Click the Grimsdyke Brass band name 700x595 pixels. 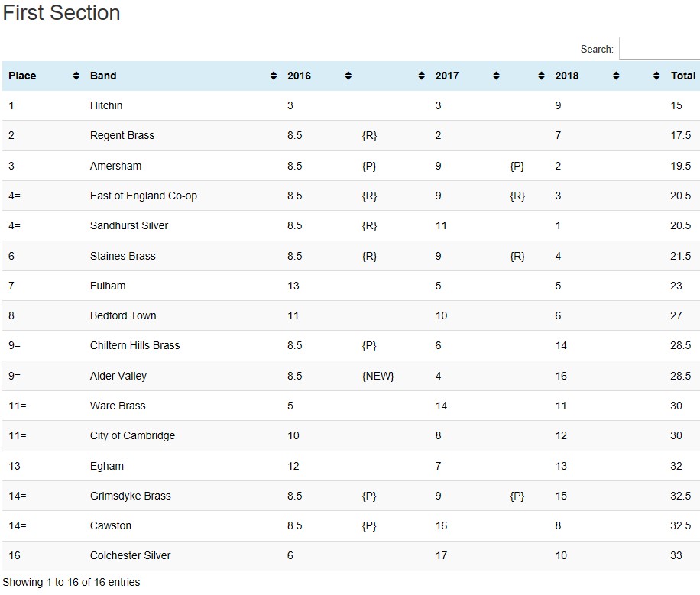pyautogui.click(x=130, y=496)
